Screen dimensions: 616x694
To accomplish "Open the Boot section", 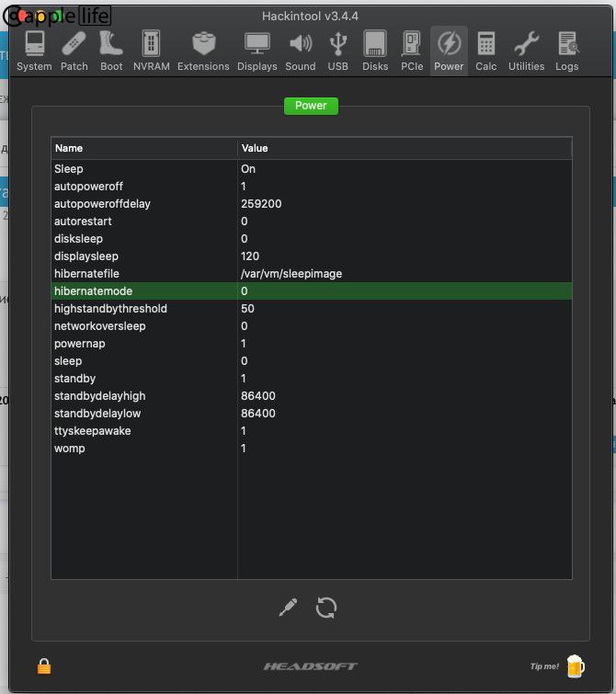I will point(111,51).
